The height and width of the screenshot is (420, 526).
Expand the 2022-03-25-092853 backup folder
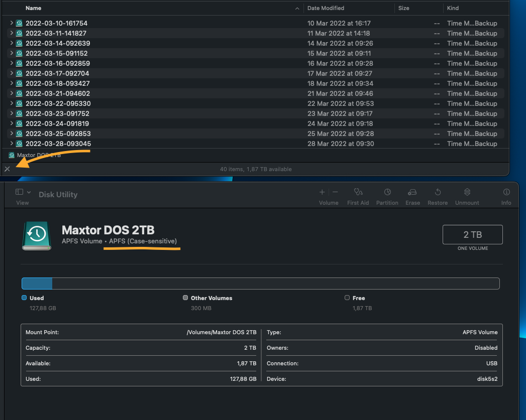(12, 133)
